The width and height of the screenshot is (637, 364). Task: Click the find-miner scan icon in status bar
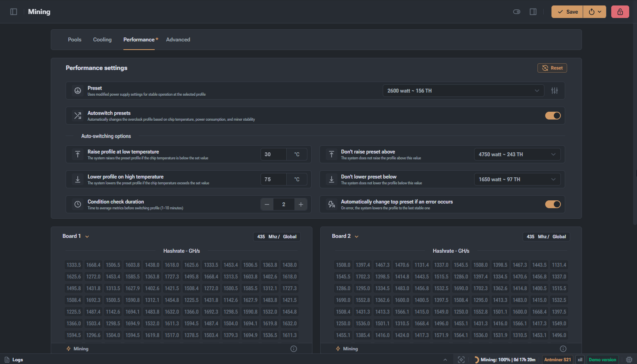coord(461,360)
